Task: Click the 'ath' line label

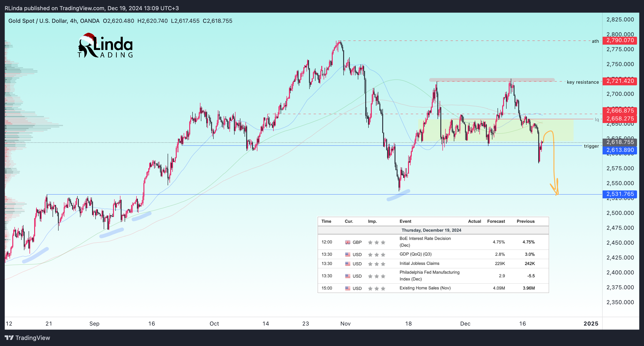Action: click(x=595, y=41)
